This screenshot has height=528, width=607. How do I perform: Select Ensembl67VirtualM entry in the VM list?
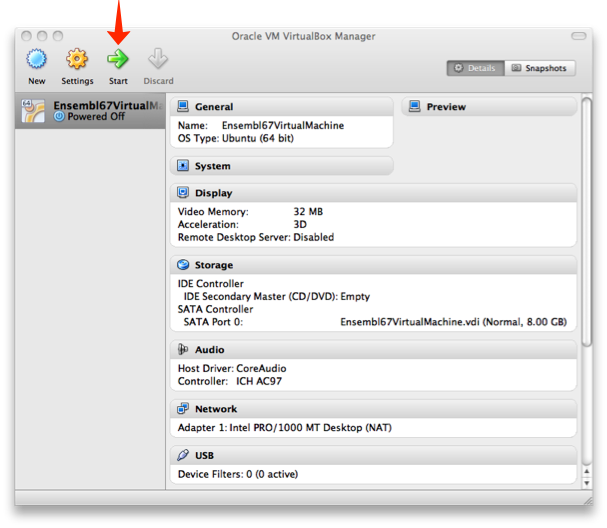[x=90, y=111]
